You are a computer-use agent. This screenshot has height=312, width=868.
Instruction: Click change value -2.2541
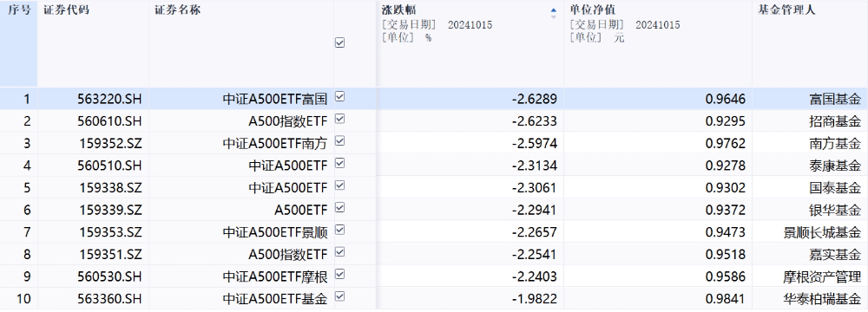[534, 255]
